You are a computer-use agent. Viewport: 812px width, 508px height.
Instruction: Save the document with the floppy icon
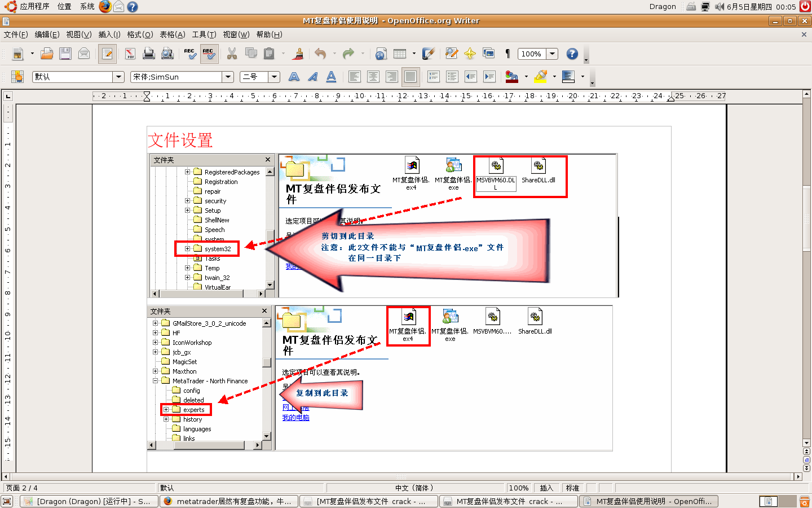click(65, 54)
